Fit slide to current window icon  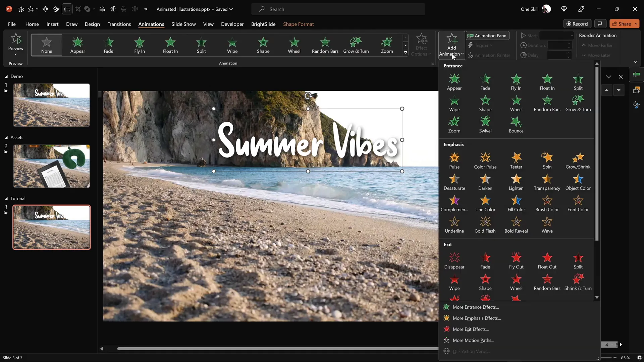tap(639, 358)
